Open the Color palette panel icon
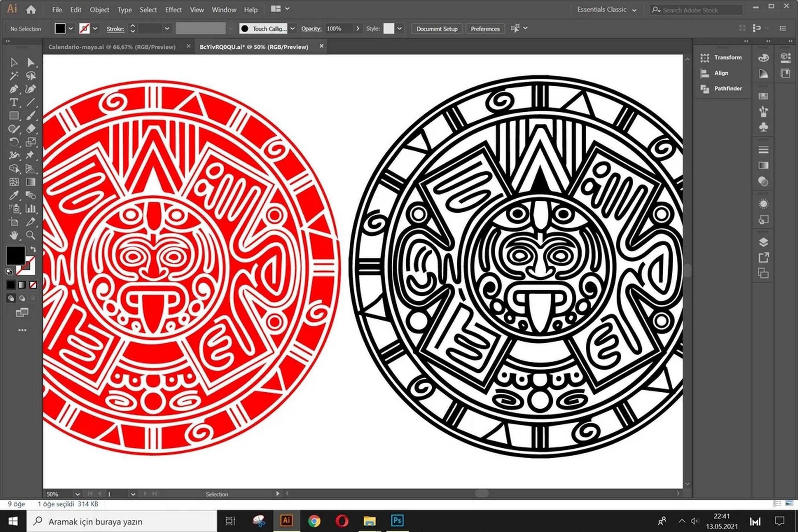The width and height of the screenshot is (798, 532). (763, 58)
